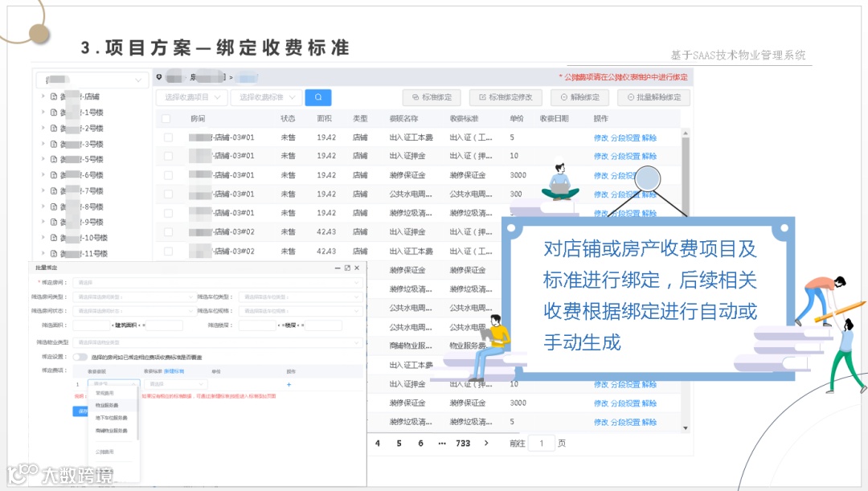Go to next page arrow in pagination
Viewport: 868px width, 491px height.
pyautogui.click(x=486, y=443)
